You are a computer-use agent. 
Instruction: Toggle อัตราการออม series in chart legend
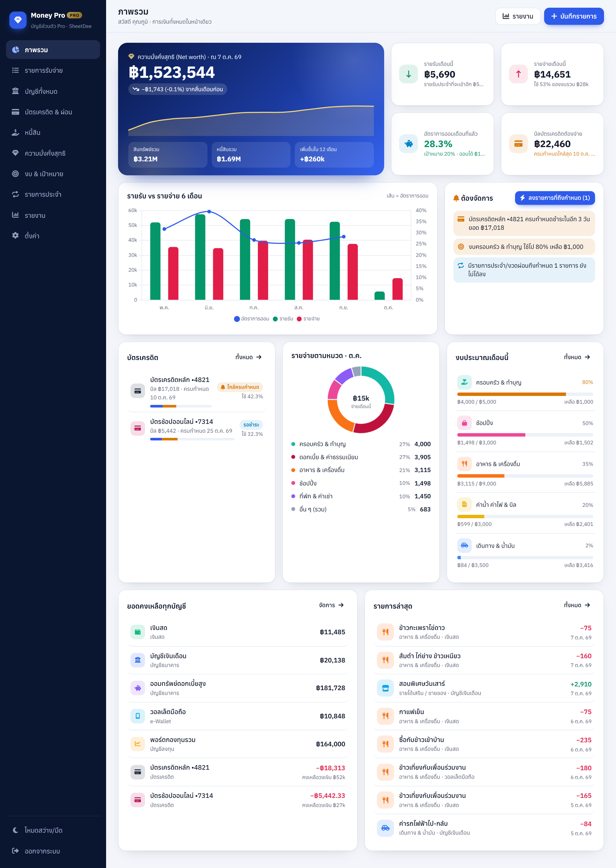coord(252,319)
